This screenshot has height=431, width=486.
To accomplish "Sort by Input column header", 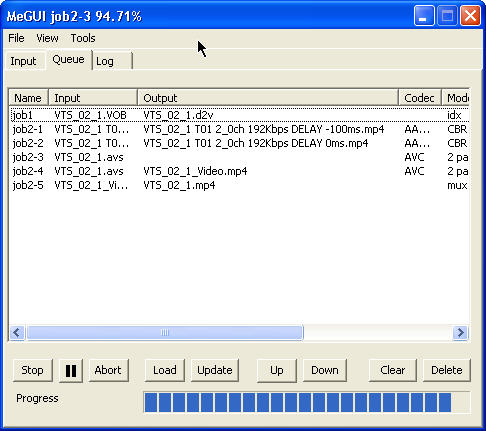I will pyautogui.click(x=93, y=98).
